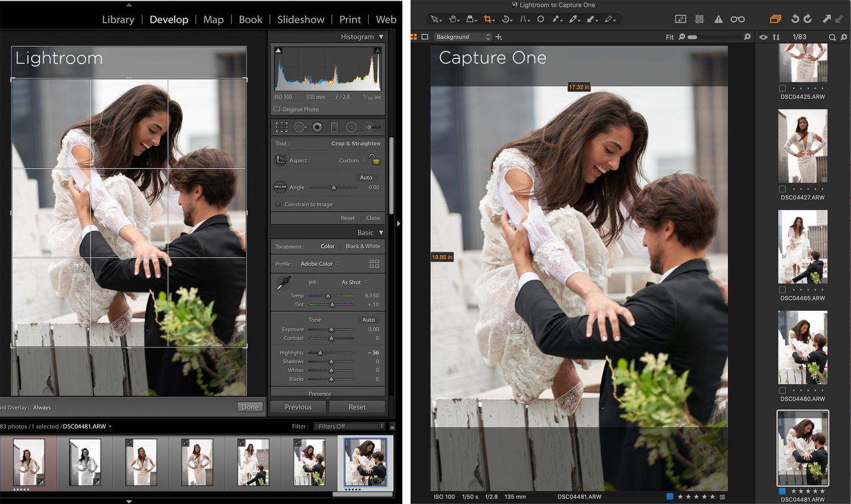The image size is (851, 504).
Task: Select the Keystone tool in Capture One
Action: (x=525, y=19)
